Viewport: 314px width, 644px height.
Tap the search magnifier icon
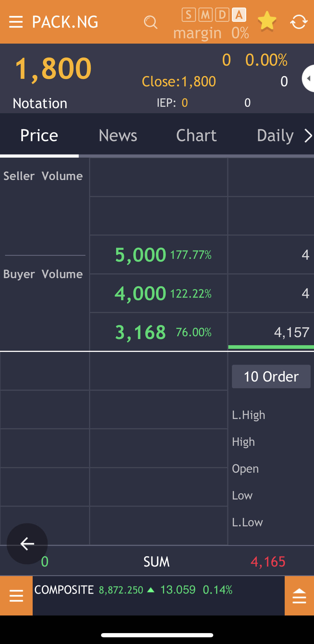(x=150, y=22)
